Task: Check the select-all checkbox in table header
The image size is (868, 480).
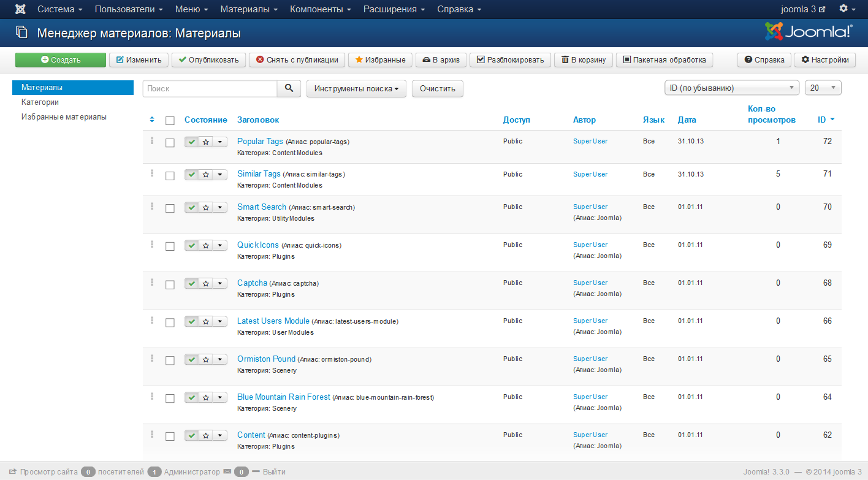Action: point(170,120)
